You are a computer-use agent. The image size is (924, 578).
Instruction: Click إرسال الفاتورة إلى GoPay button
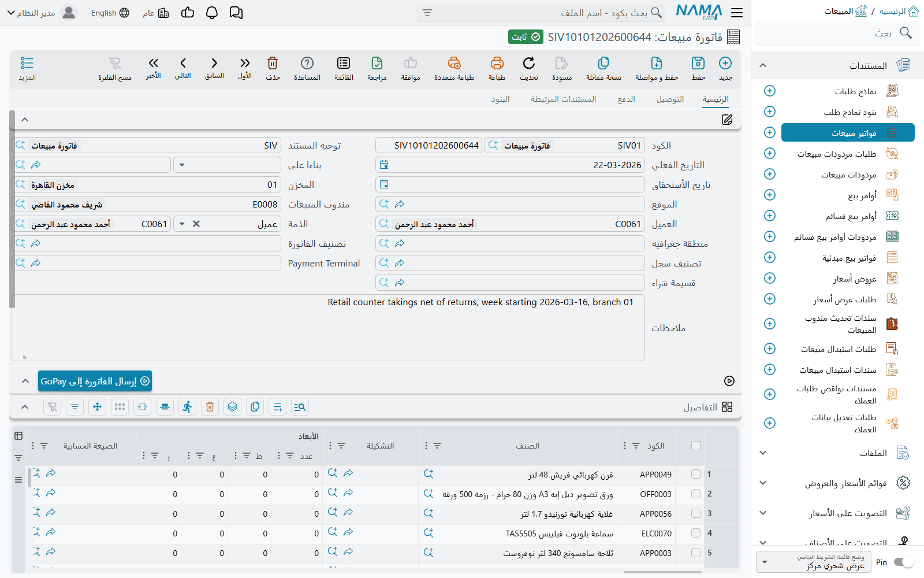tap(95, 381)
